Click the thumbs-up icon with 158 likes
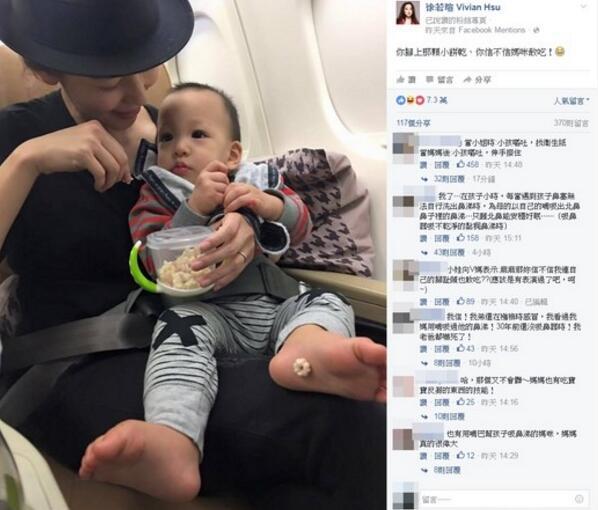This screenshot has width=598, height=510. (461, 238)
